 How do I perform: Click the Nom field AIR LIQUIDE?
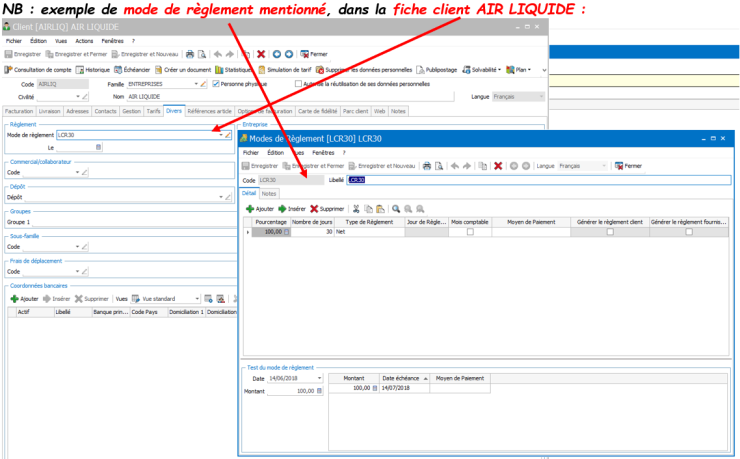click(x=290, y=97)
